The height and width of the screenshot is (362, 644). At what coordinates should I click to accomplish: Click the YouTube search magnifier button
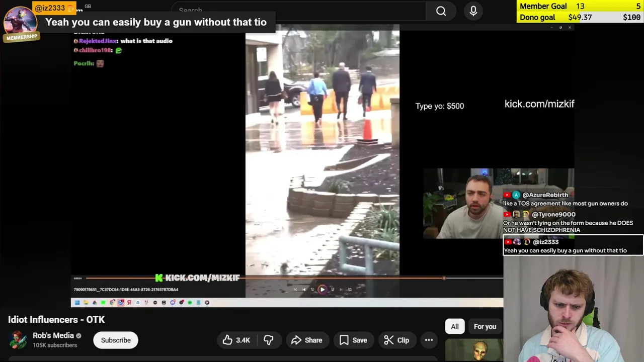click(441, 11)
